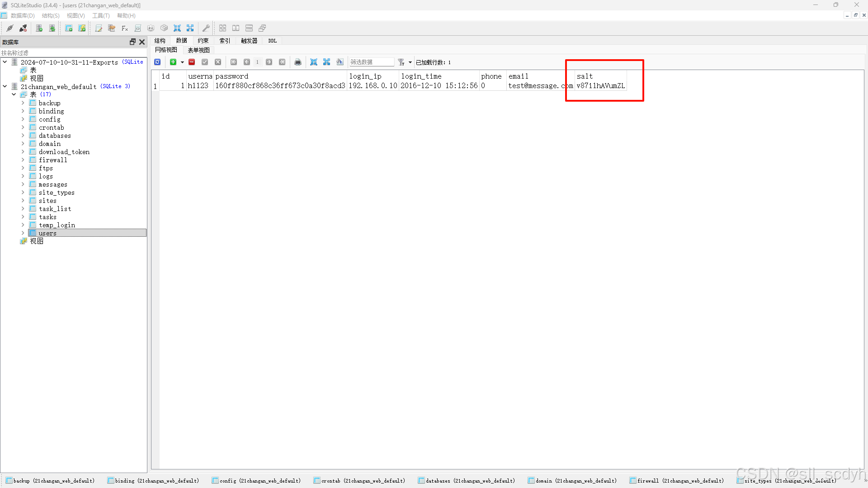Open the insert row dropdown arrow
868x488 pixels.
click(182, 62)
